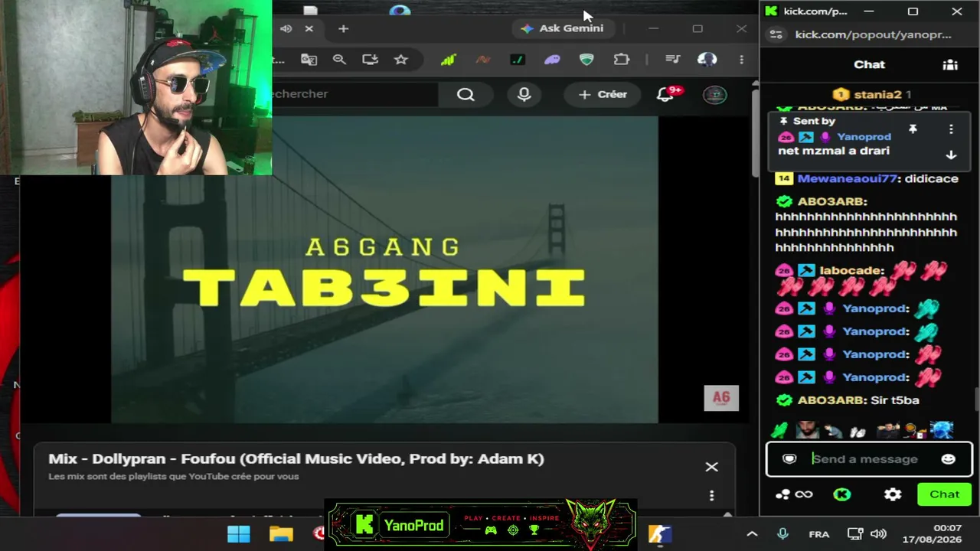
Task: Open Ask Gemini in the browser
Action: [x=562, y=28]
